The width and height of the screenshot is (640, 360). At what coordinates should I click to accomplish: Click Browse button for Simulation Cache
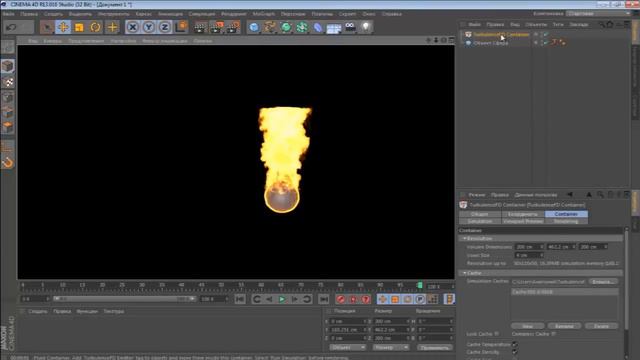[x=603, y=282]
